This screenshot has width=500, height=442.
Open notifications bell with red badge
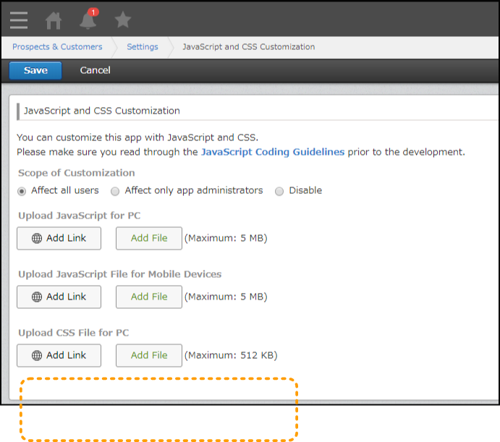click(89, 19)
